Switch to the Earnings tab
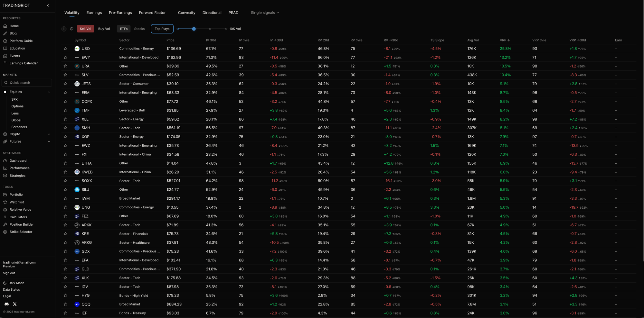The height and width of the screenshot is (318, 644). coord(94,13)
